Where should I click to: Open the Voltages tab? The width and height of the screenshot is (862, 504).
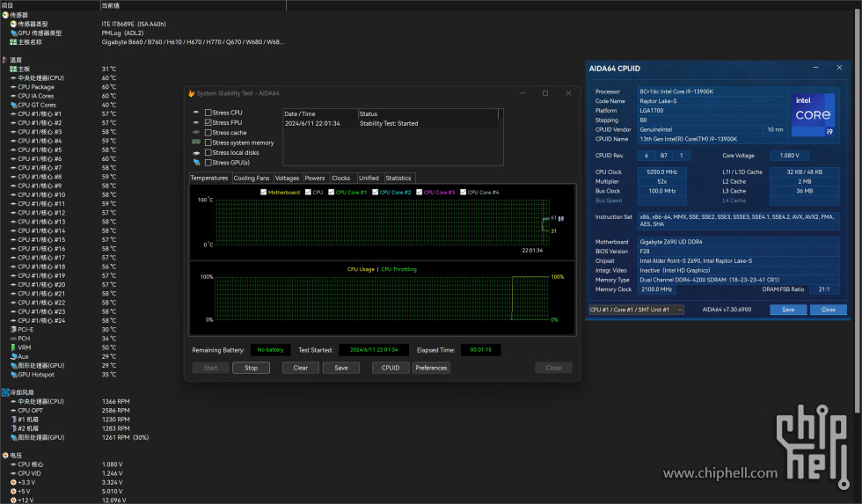click(x=287, y=178)
